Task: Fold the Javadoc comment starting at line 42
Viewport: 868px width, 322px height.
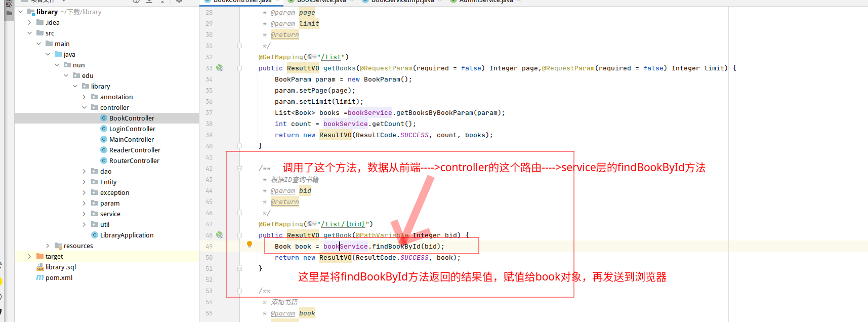Action: (240, 168)
